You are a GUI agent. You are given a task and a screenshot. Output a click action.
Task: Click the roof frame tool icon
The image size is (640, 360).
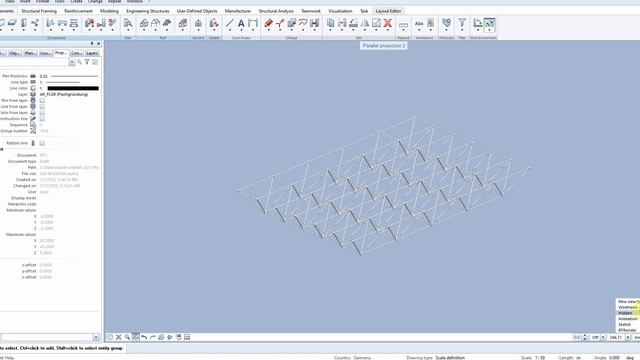tap(156, 23)
